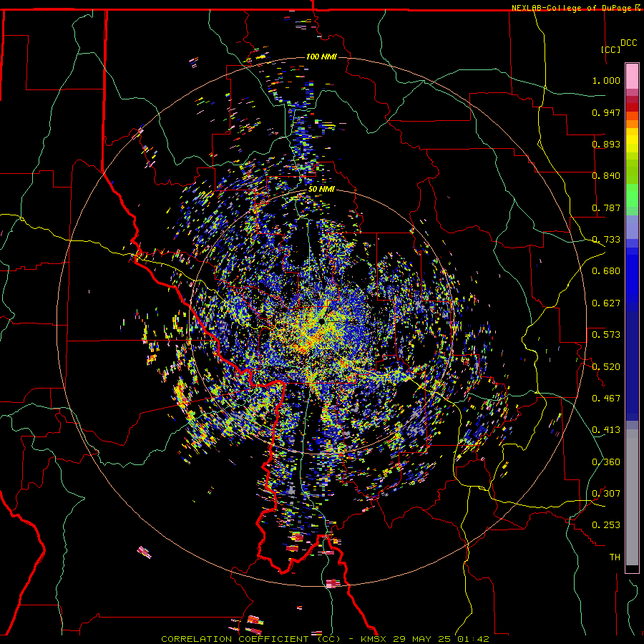
Task: Click the 0.307 legend value
Action: coord(606,493)
